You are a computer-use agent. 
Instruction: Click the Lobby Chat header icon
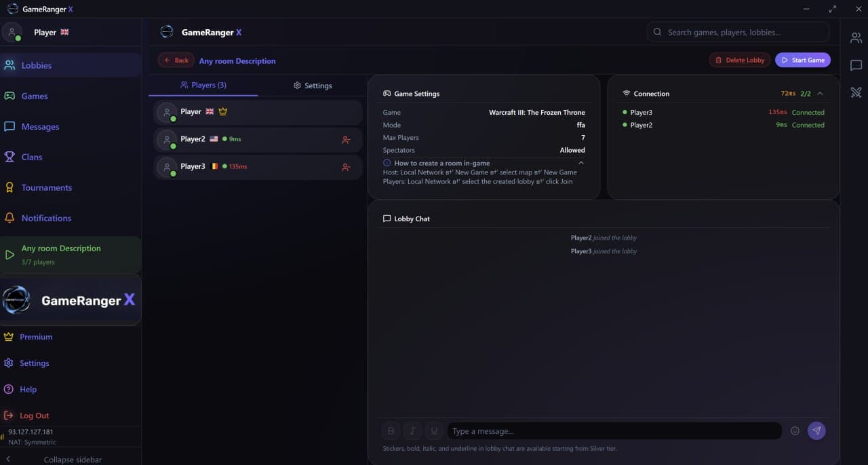(x=387, y=219)
